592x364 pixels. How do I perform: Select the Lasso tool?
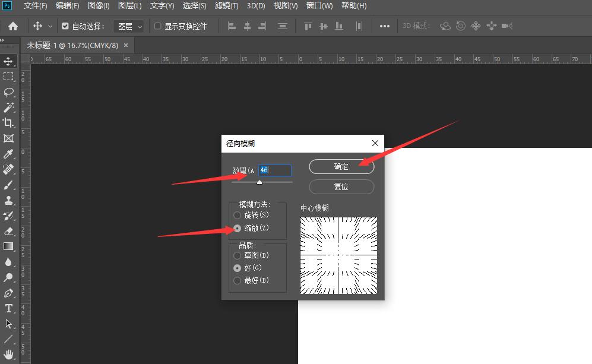point(9,92)
